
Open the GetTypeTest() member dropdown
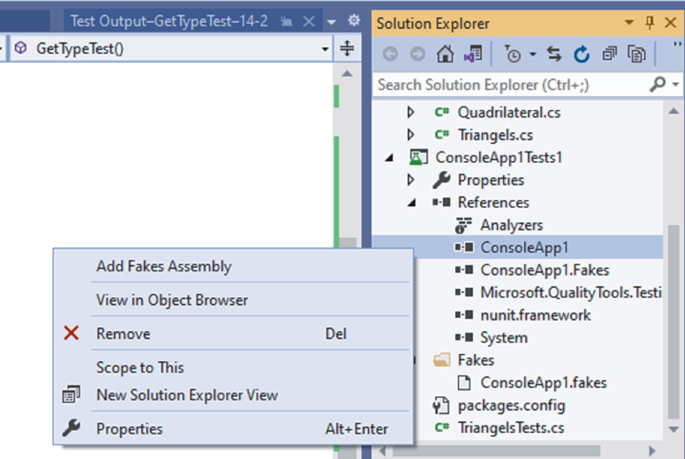pos(324,48)
